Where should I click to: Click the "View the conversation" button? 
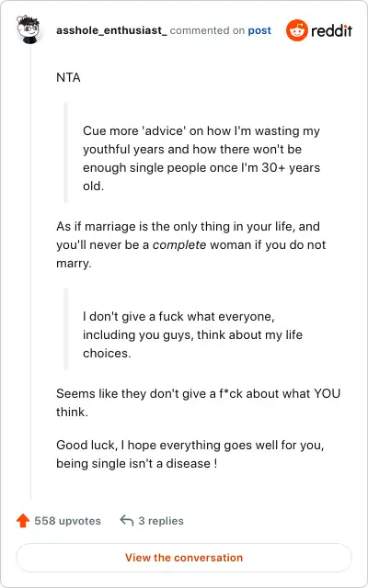(184, 558)
